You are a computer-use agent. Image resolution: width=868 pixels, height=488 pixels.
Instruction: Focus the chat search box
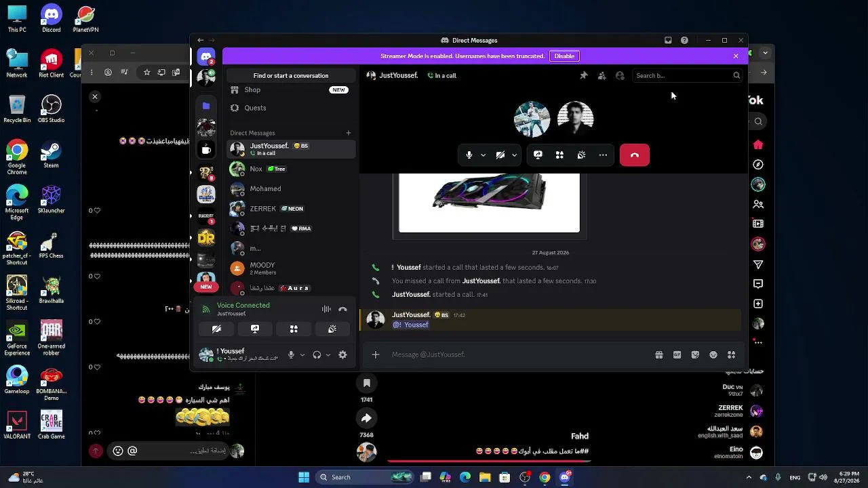(687, 76)
